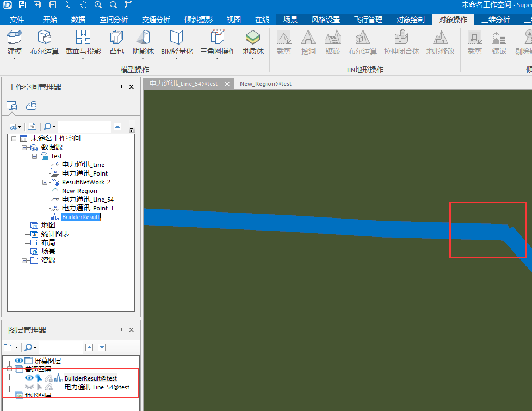
Task: Click the 地形修改 tool
Action: pyautogui.click(x=441, y=42)
